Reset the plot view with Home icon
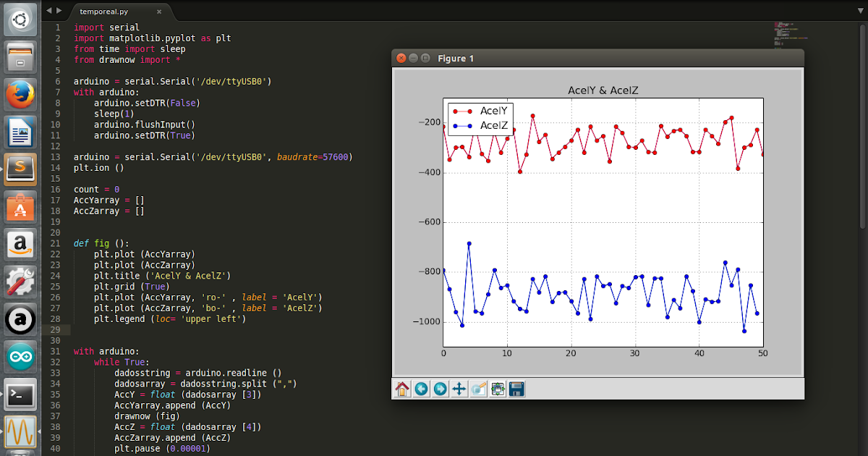Image resolution: width=868 pixels, height=456 pixels. tap(402, 389)
